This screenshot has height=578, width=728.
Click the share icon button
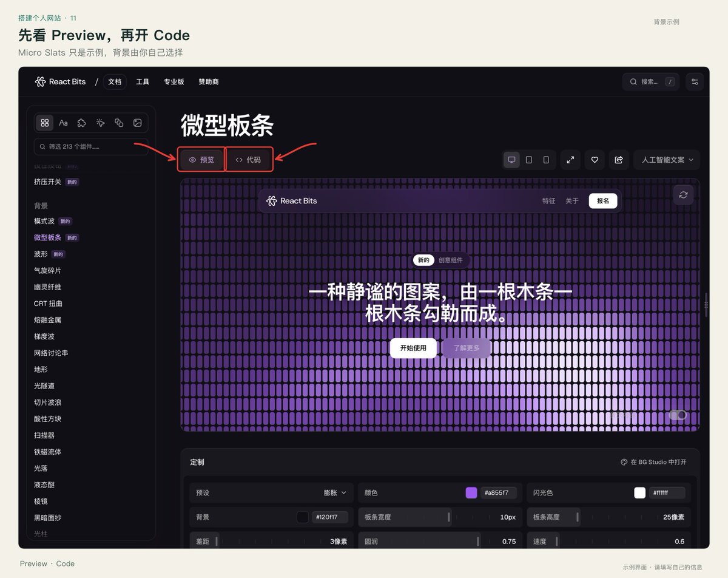[x=619, y=160]
